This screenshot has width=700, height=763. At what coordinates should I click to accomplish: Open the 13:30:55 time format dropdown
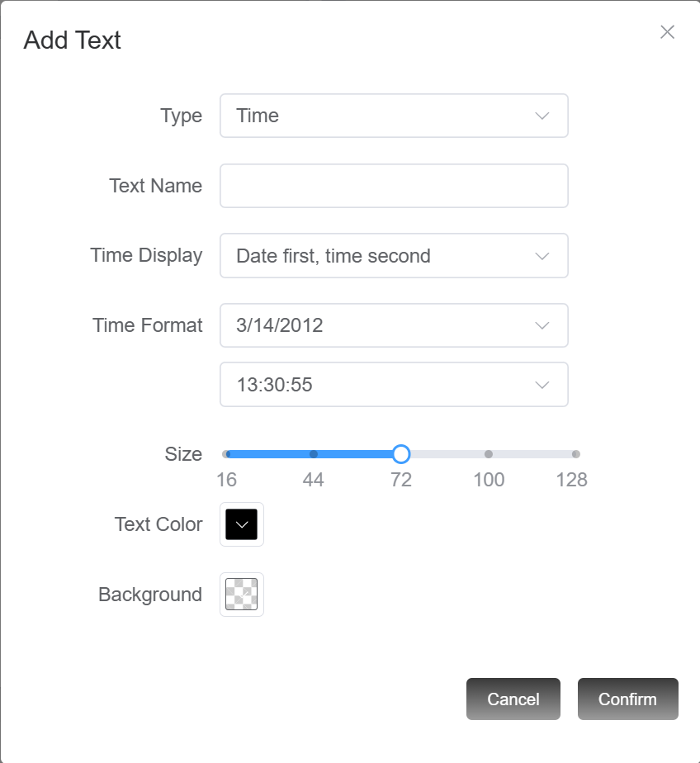pos(380,385)
